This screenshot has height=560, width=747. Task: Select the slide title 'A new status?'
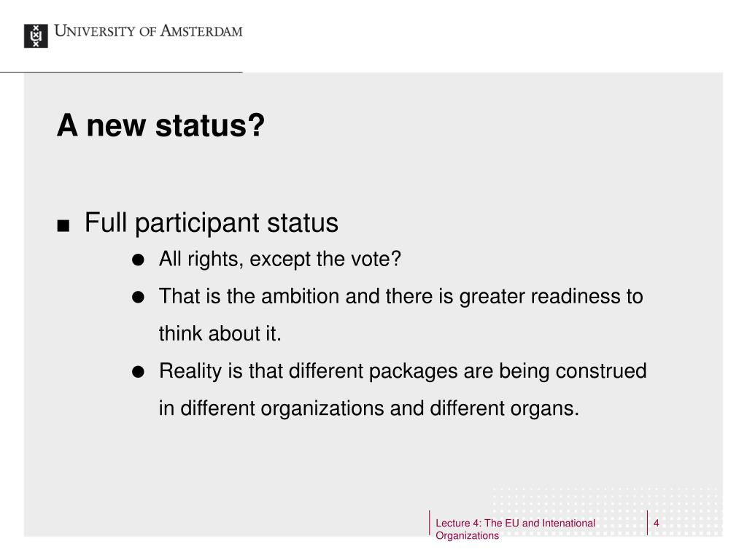coord(160,125)
